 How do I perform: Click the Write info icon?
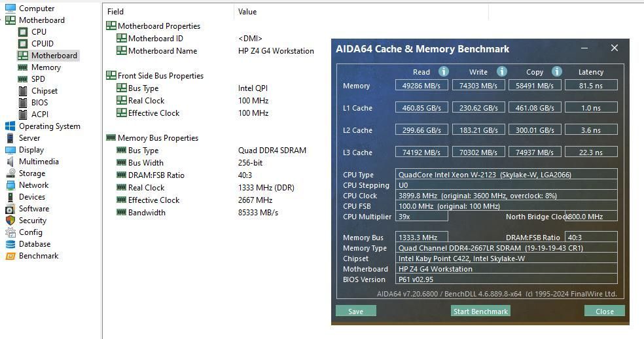pyautogui.click(x=501, y=71)
